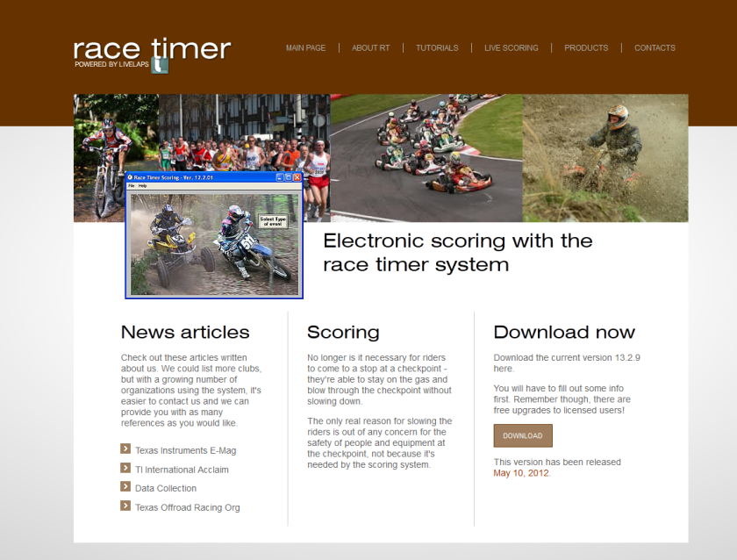The image size is (737, 560).
Task: Click the arrow icon beside Data Collection
Action: (x=125, y=488)
